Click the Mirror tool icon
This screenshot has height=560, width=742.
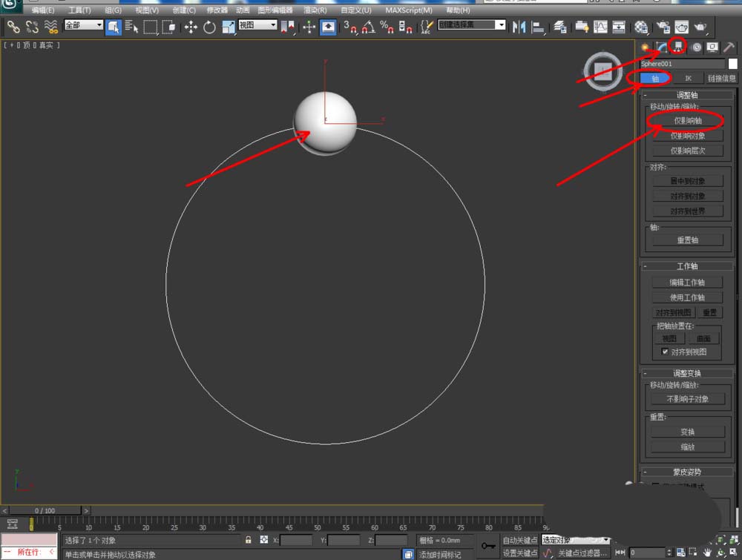[519, 27]
